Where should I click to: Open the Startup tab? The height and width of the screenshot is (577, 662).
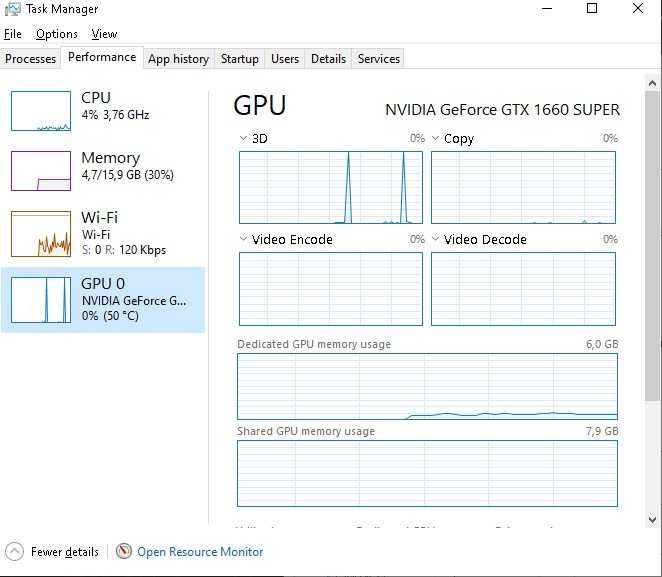coord(240,59)
